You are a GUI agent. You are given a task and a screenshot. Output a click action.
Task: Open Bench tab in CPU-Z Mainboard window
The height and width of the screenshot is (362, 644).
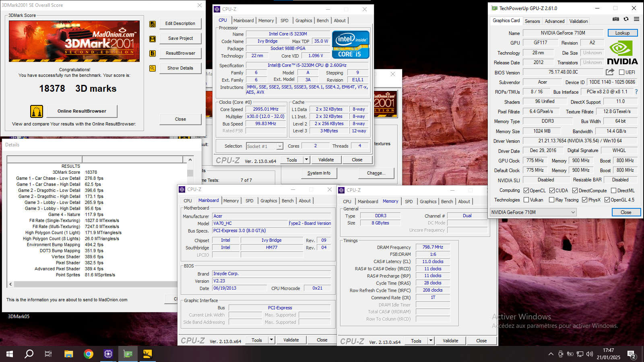(x=288, y=201)
